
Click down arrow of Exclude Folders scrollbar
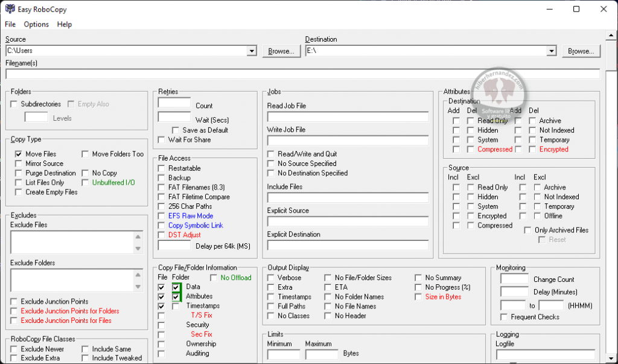tap(138, 287)
